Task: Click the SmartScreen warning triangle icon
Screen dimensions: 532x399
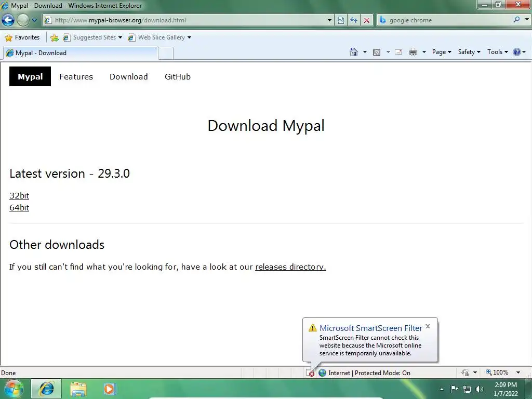Action: tap(312, 328)
